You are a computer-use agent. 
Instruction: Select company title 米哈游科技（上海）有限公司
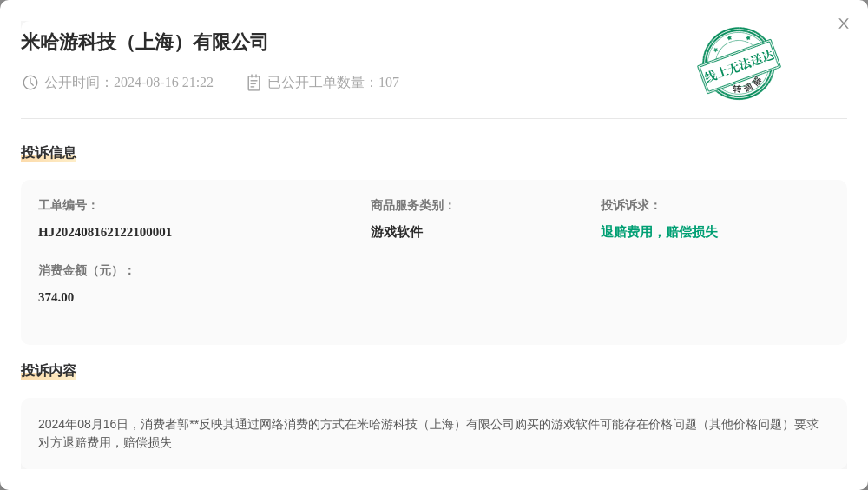click(144, 42)
